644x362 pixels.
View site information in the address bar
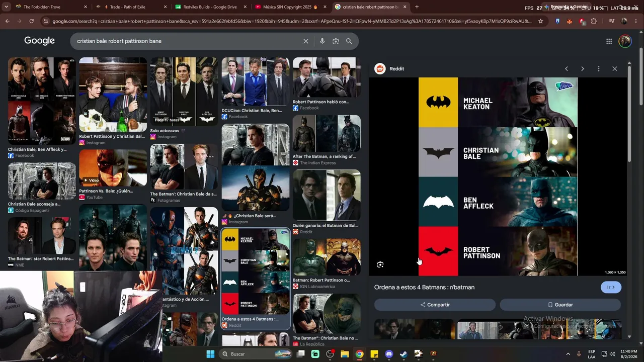(x=46, y=21)
